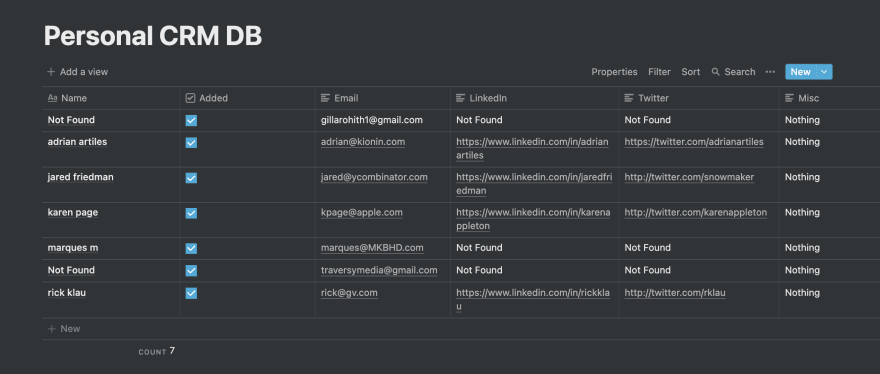Expand the New button dropdown arrow

pos(824,72)
